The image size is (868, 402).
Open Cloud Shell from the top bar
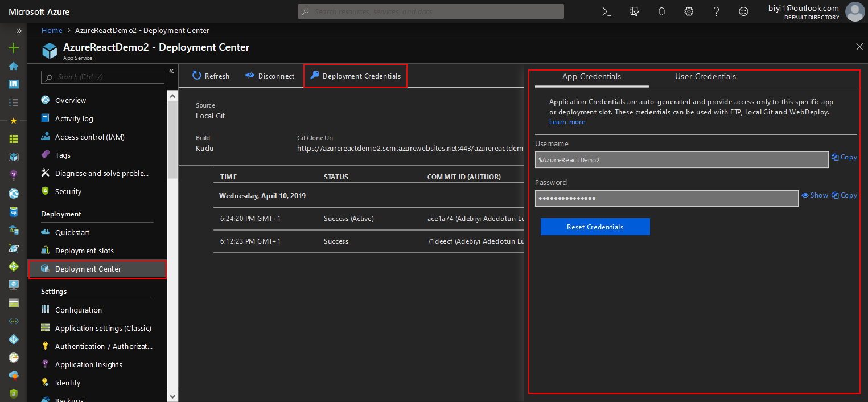[607, 11]
